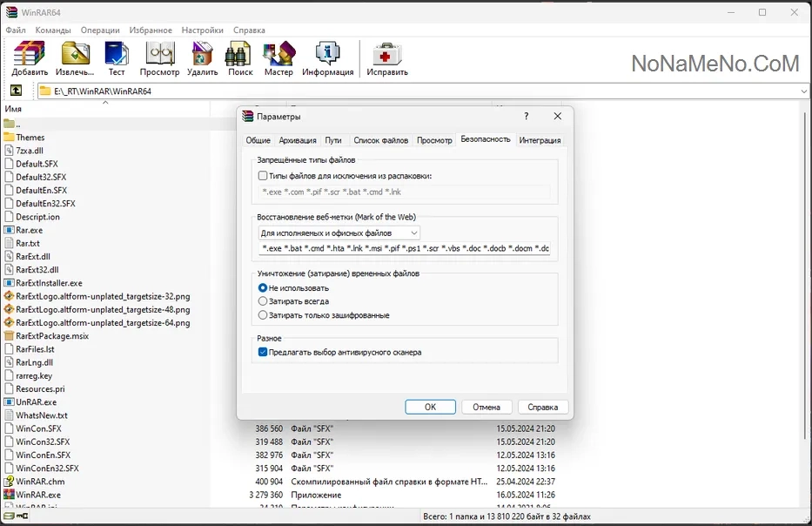812x526 pixels.
Task: Click the Отмена button
Action: (487, 407)
